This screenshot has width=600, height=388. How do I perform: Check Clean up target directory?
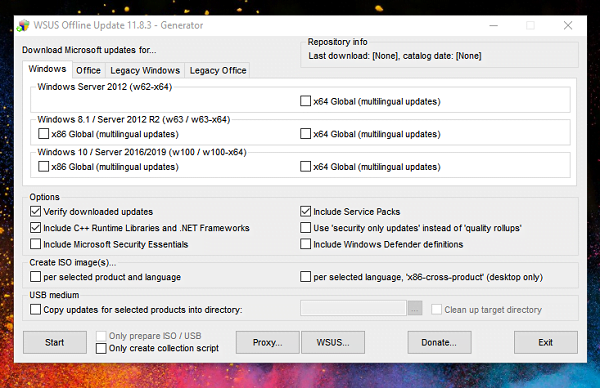coord(436,309)
